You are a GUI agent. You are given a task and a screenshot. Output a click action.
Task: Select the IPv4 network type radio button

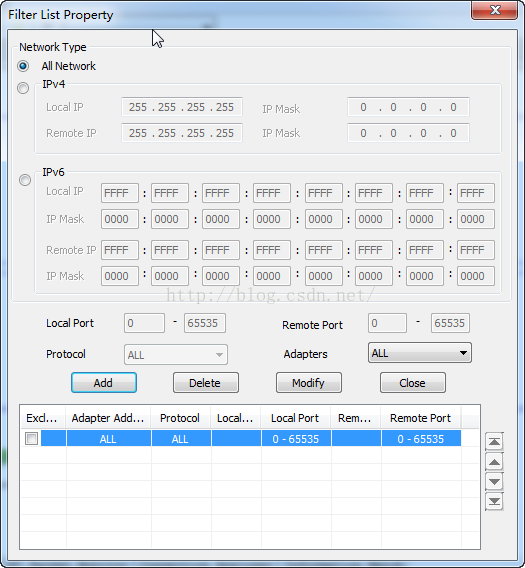pos(23,88)
